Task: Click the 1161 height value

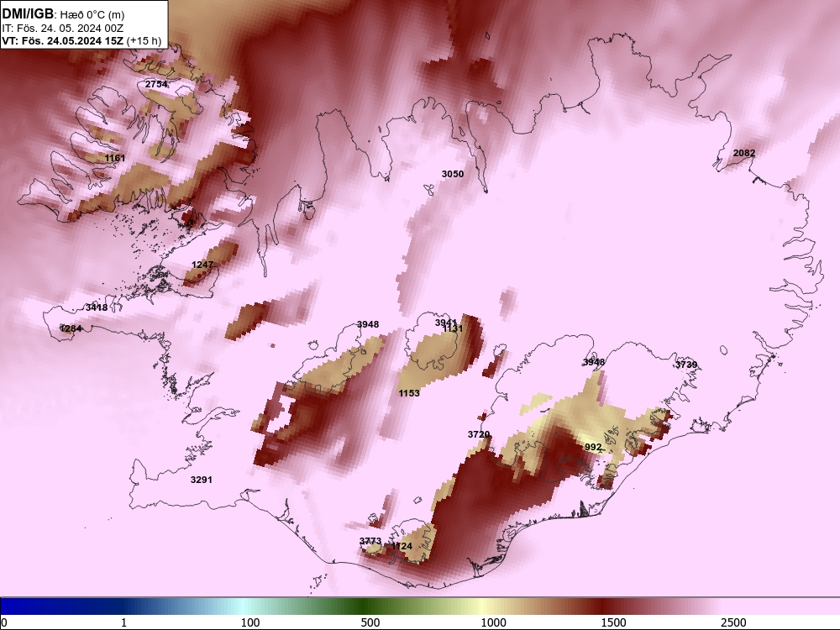Action: click(115, 158)
